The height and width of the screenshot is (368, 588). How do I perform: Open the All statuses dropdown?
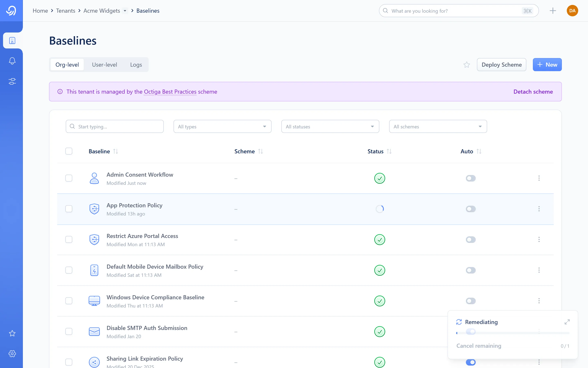(x=330, y=126)
